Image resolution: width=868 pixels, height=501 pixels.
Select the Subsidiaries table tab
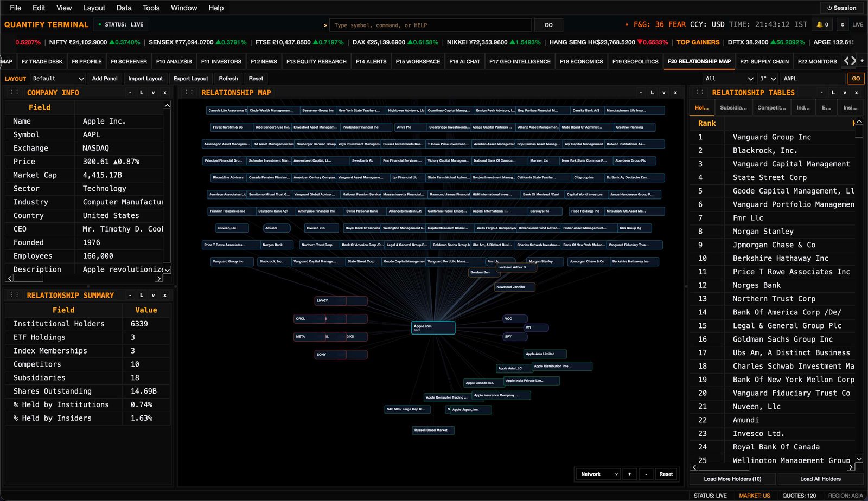coord(733,107)
